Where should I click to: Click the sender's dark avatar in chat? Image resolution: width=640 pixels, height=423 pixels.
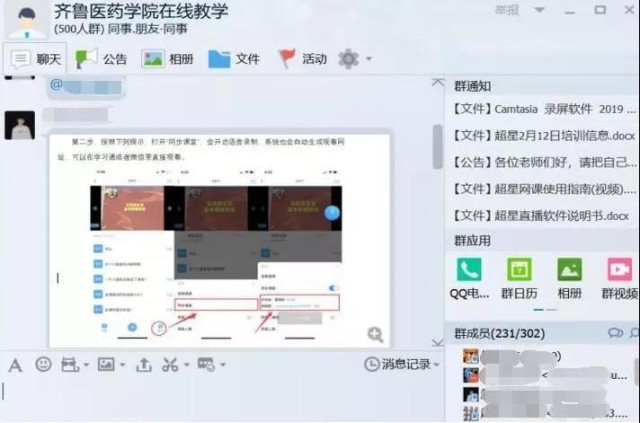[x=20, y=125]
